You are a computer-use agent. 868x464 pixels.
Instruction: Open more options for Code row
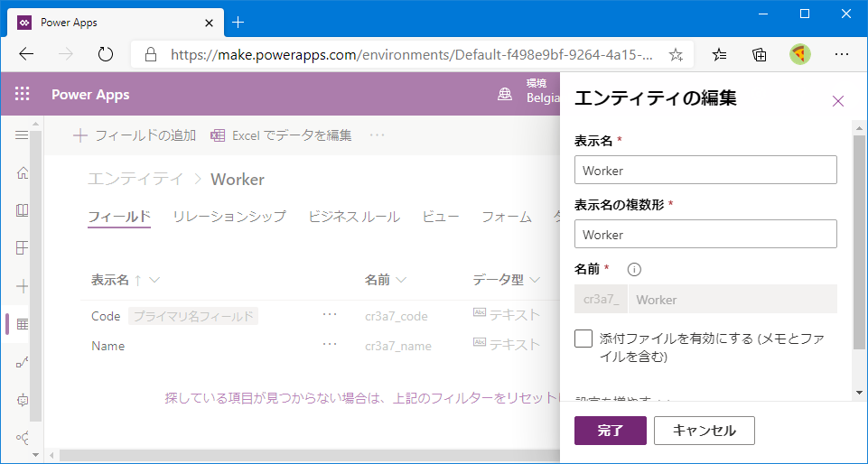click(x=330, y=315)
